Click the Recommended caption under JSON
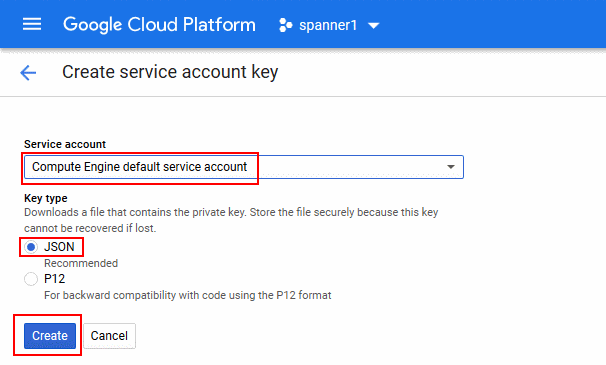 click(81, 263)
